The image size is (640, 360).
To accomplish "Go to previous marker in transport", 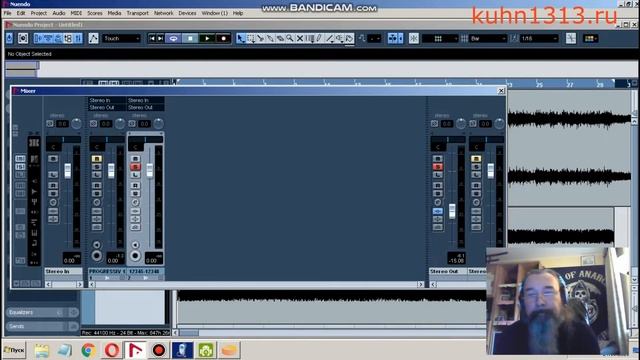I will click(152, 38).
